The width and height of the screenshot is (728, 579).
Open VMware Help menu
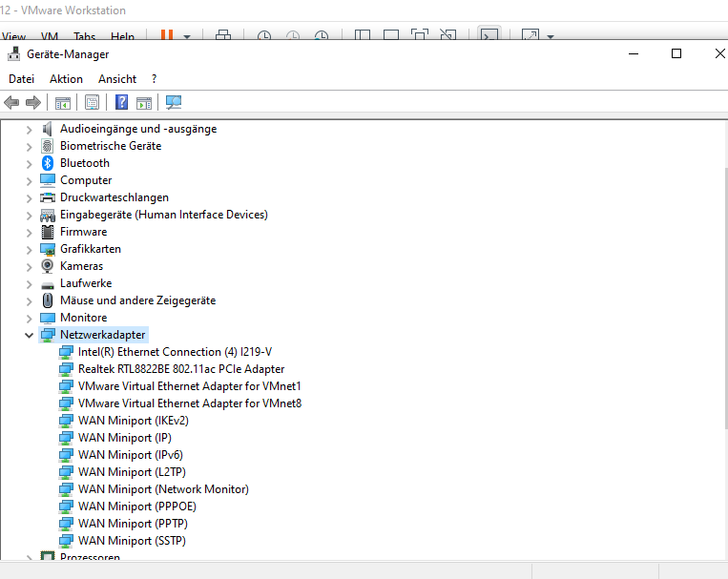pyautogui.click(x=122, y=35)
